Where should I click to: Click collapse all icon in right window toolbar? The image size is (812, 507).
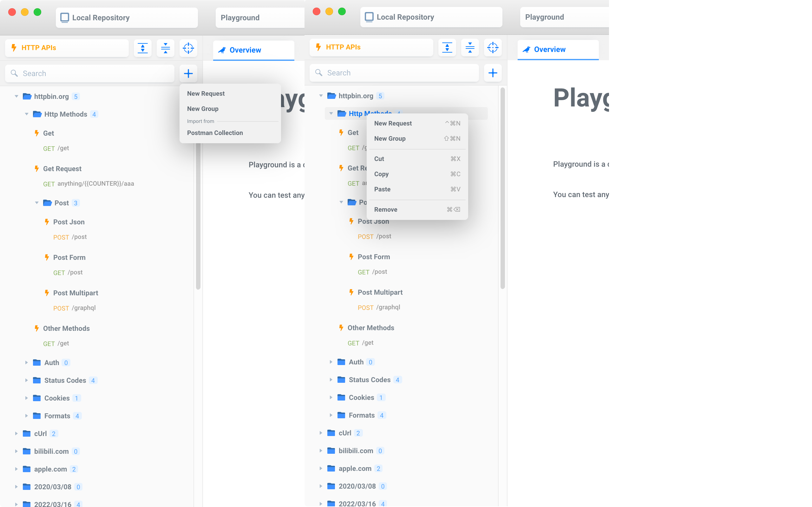pos(470,47)
